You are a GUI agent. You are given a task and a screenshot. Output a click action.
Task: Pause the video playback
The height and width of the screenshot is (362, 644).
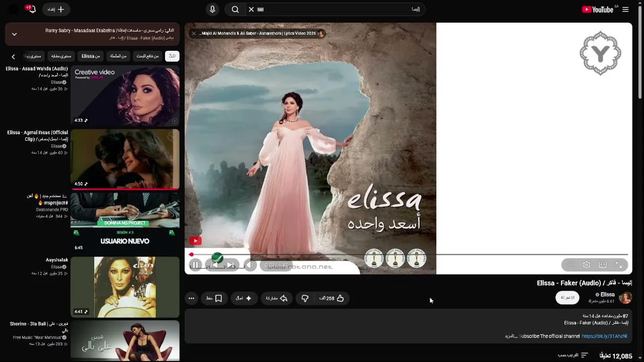[195, 265]
